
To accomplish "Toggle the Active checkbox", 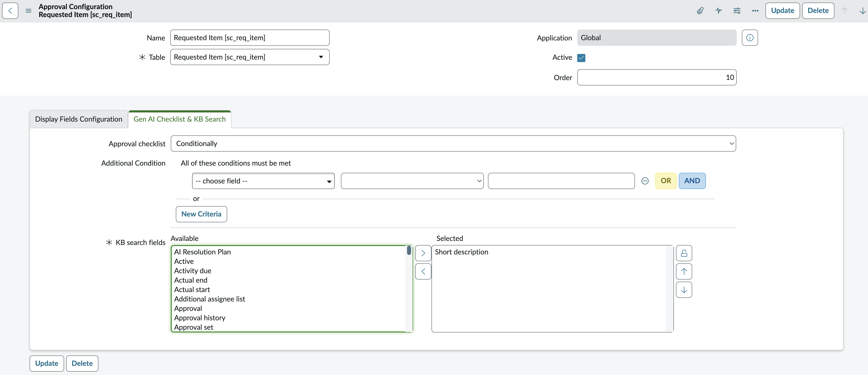I will click(581, 57).
